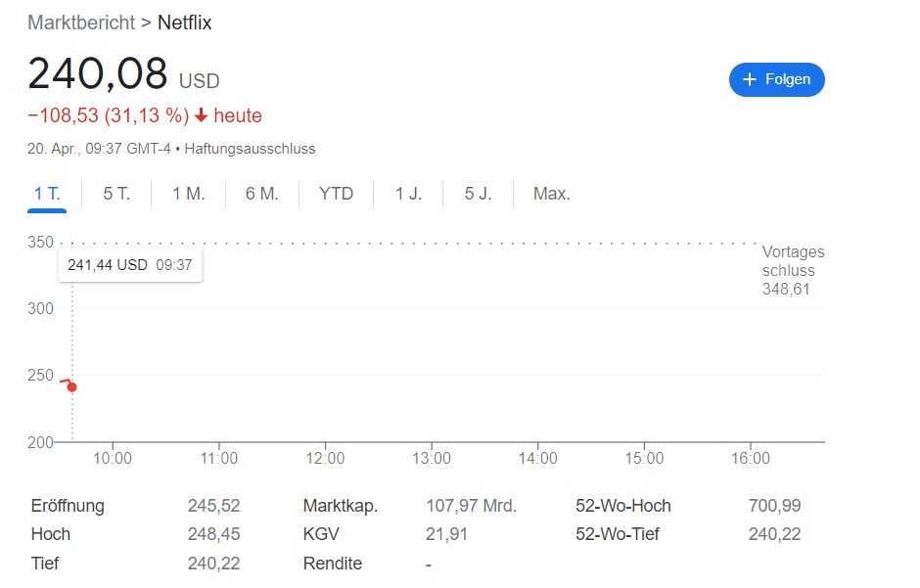Open the 1 J. chart tab
920x588 pixels.
coord(408,194)
